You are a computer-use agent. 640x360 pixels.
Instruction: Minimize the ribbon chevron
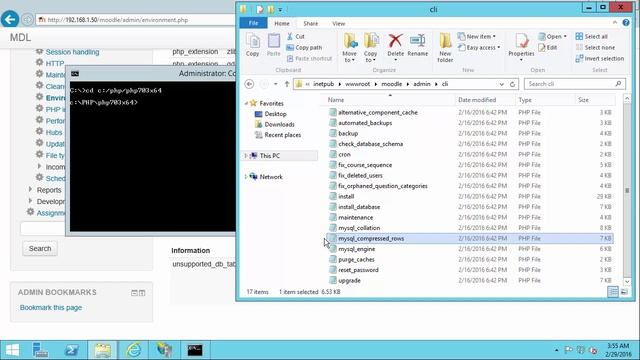point(615,23)
